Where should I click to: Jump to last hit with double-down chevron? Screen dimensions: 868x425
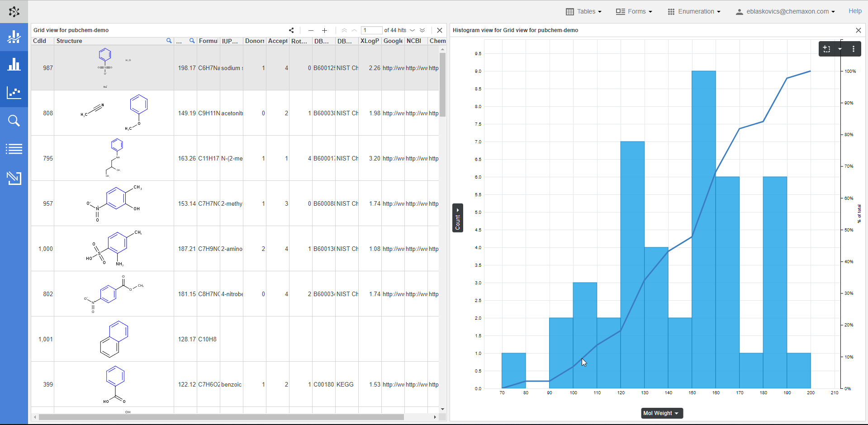click(x=422, y=30)
